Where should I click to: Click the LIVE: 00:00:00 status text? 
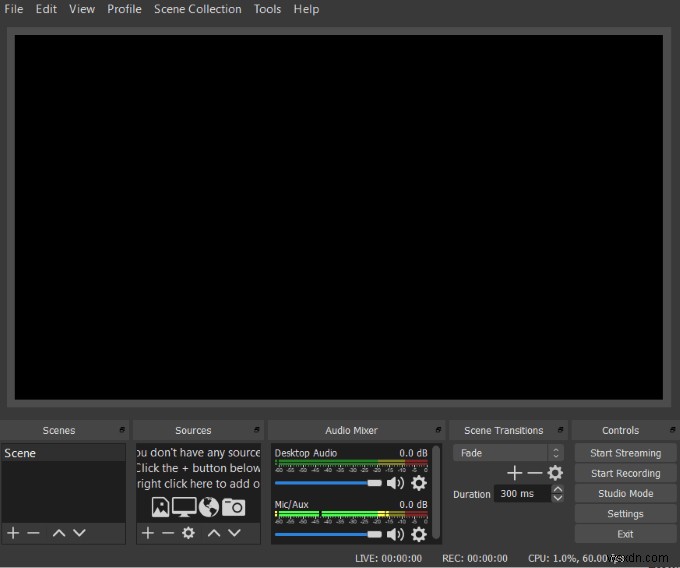388,558
